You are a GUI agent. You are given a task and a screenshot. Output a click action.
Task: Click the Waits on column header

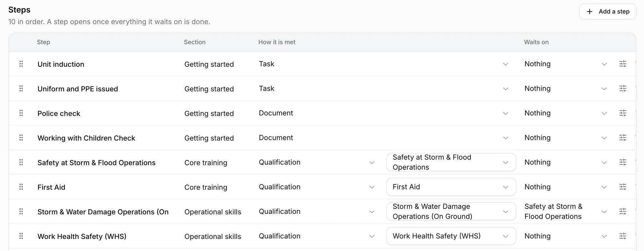(536, 42)
